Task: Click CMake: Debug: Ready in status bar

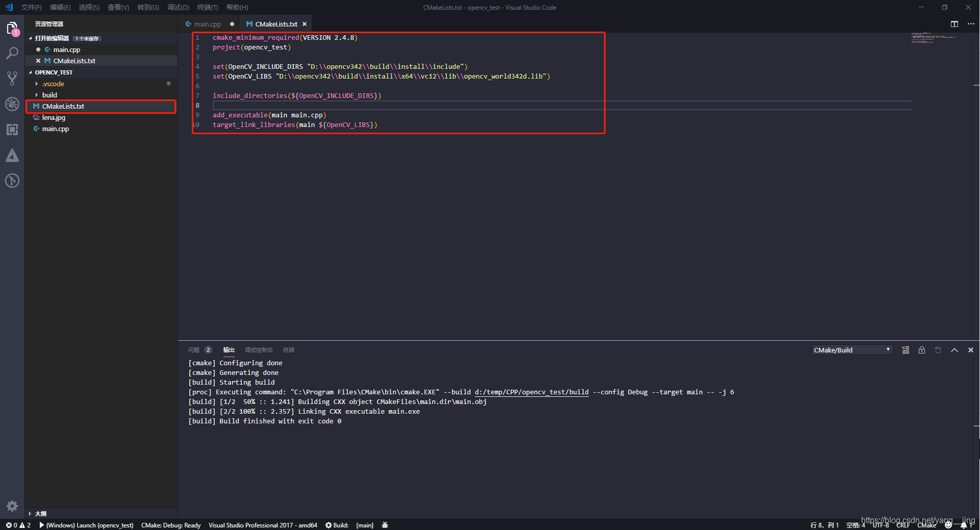Action: [x=170, y=525]
